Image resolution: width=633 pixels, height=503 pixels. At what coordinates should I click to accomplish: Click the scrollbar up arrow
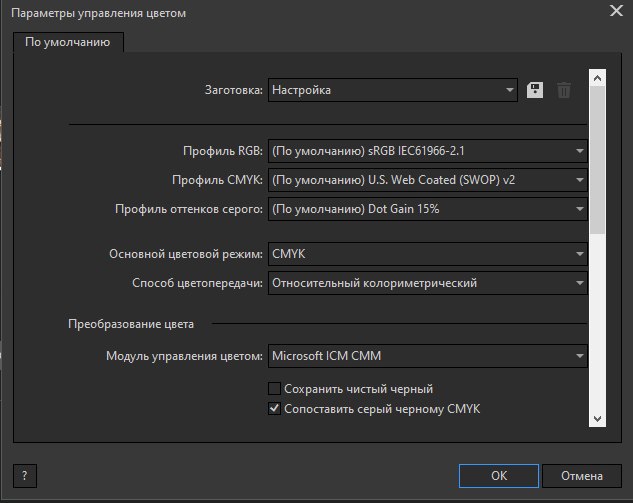[597, 78]
